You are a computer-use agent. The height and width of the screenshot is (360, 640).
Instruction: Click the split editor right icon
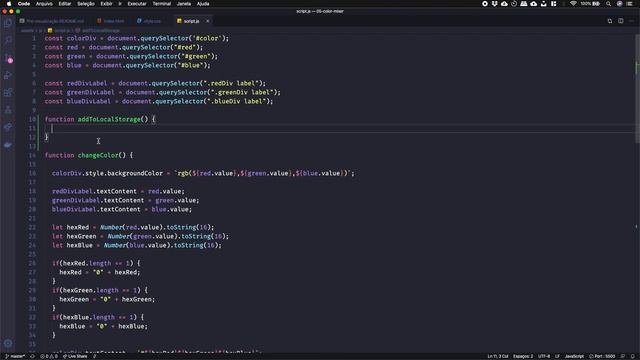[x=620, y=21]
